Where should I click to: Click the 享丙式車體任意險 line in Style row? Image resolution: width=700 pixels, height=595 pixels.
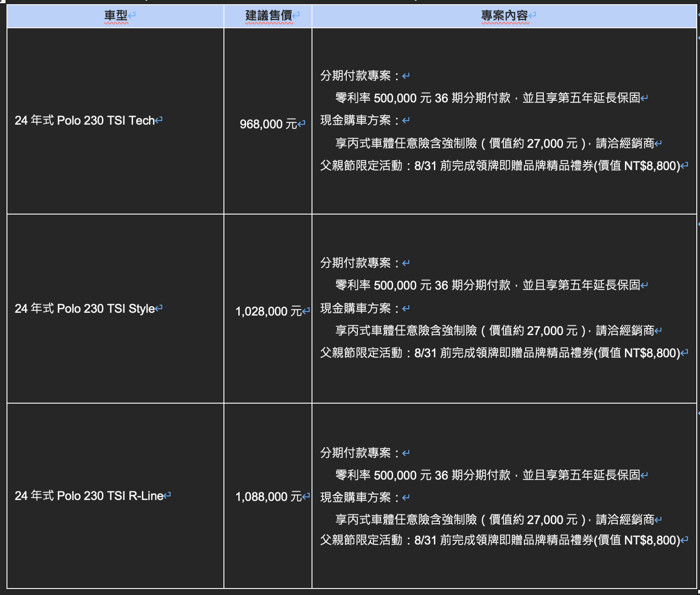[x=494, y=331]
